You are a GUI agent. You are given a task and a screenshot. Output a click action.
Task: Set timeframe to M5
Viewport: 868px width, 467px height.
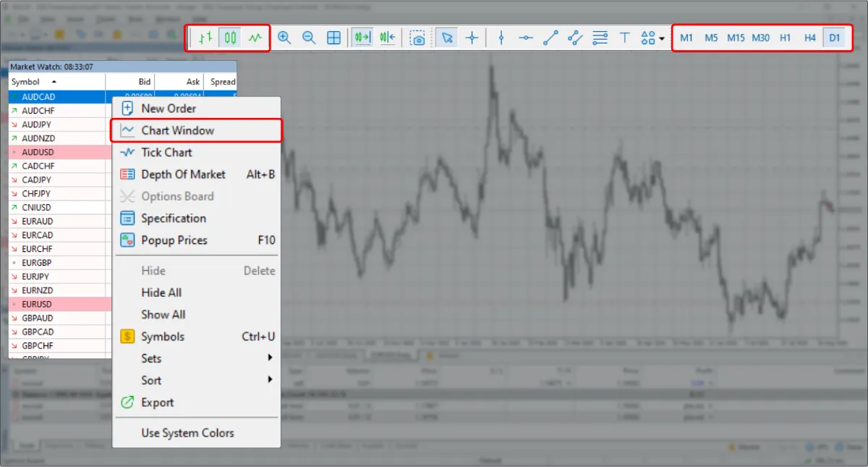pyautogui.click(x=711, y=38)
